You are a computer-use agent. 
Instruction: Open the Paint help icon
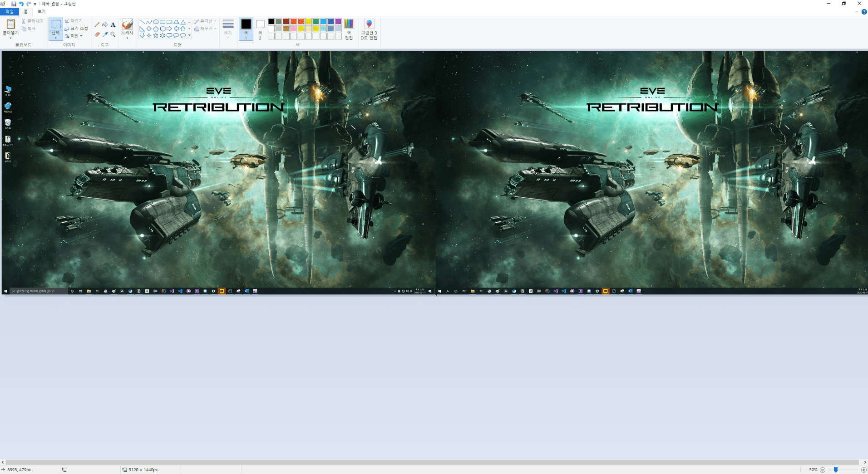click(864, 12)
